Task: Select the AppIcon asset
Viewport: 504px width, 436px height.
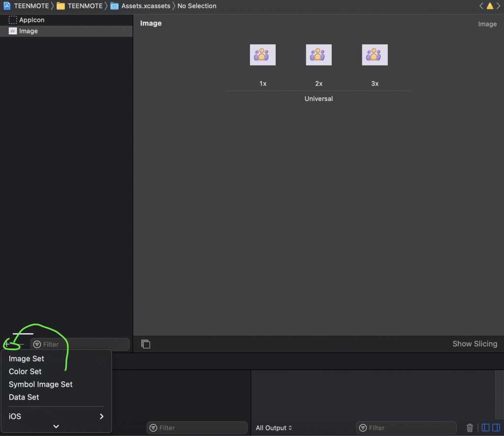Action: tap(66, 20)
